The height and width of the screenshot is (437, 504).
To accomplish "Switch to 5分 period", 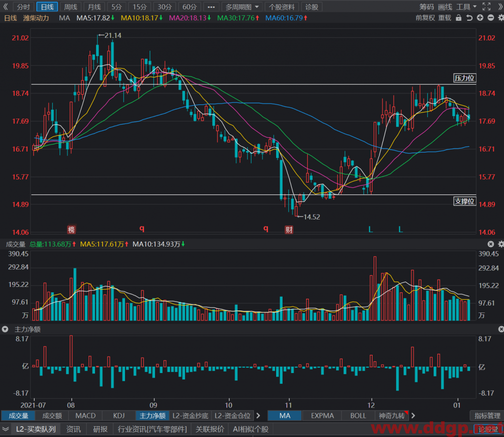I will tap(117, 7).
